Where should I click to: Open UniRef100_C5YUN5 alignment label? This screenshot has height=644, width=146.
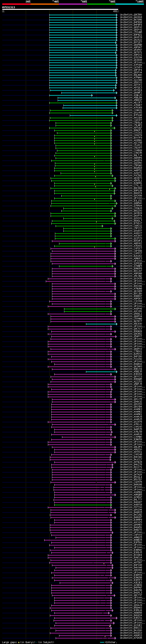[131, 32]
